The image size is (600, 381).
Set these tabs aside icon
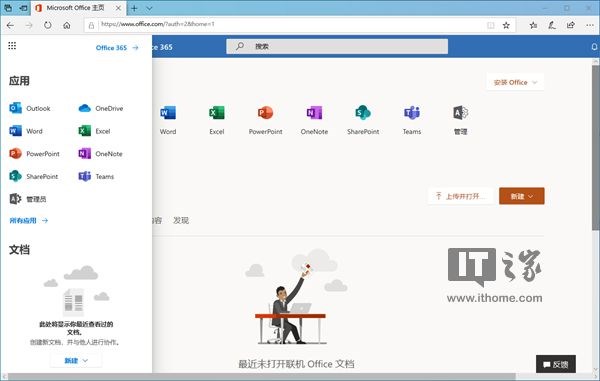[x=23, y=8]
